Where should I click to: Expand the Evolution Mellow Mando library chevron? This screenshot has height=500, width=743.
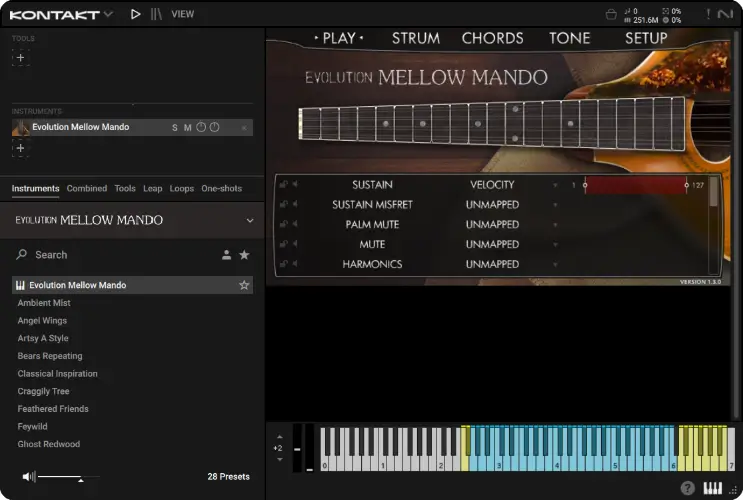coord(250,220)
